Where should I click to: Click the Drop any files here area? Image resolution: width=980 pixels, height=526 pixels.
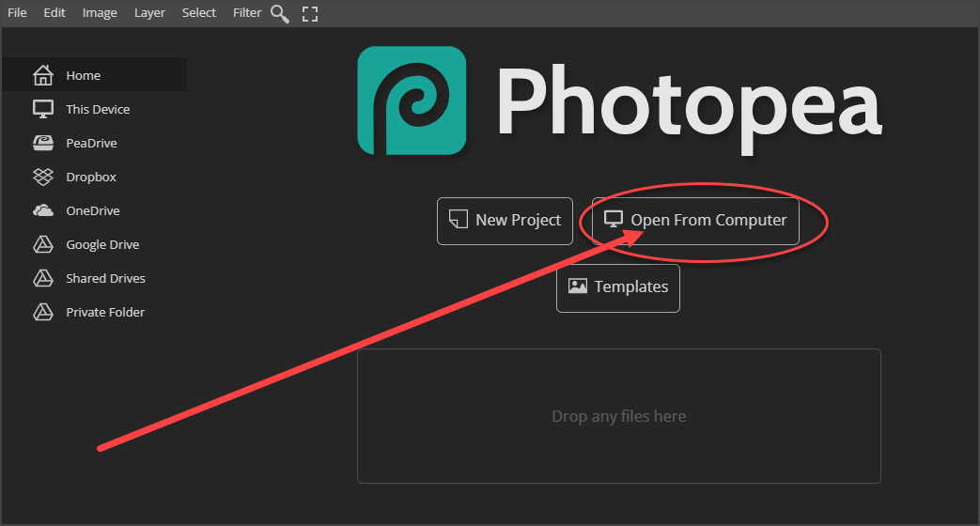pyautogui.click(x=619, y=416)
